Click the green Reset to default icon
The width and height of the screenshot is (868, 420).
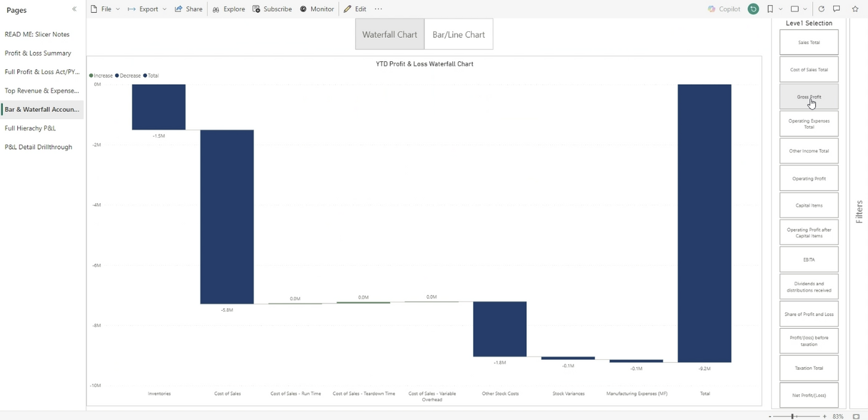point(753,9)
